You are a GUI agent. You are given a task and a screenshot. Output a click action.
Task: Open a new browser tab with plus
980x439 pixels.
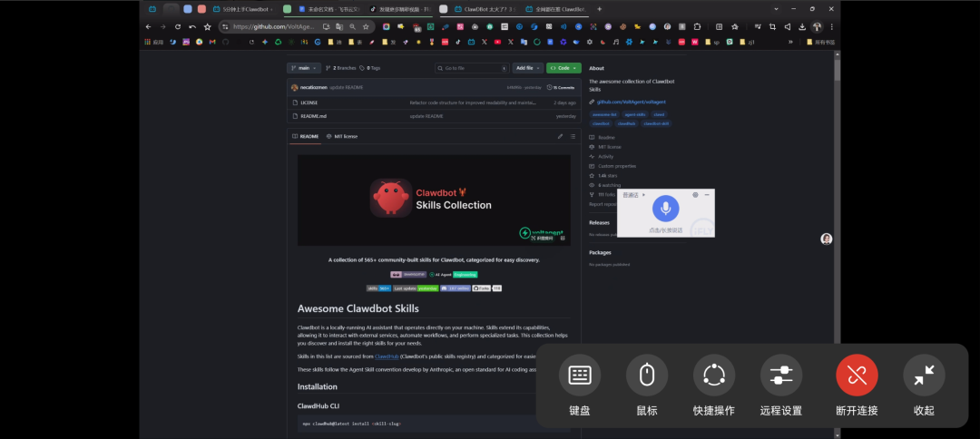[600, 9]
